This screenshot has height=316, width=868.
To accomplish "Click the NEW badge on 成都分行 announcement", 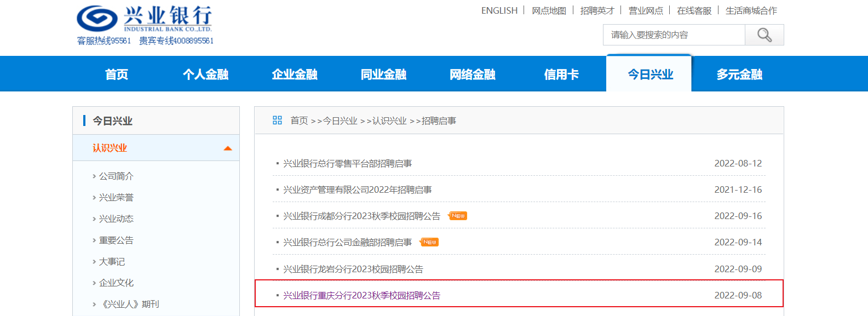I will point(458,216).
